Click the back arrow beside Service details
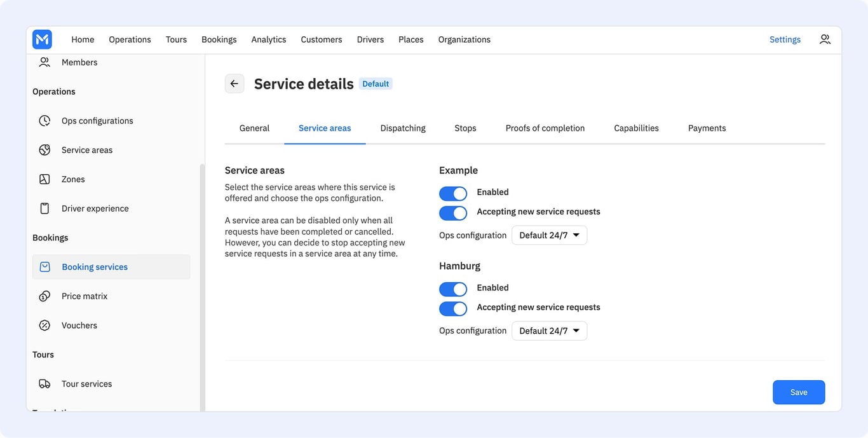This screenshot has width=868, height=438. pyautogui.click(x=234, y=83)
